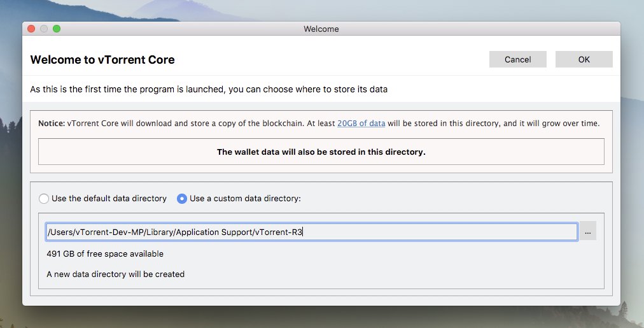The height and width of the screenshot is (328, 644).
Task: Click 'A new data directory will be created'
Action: tap(115, 274)
